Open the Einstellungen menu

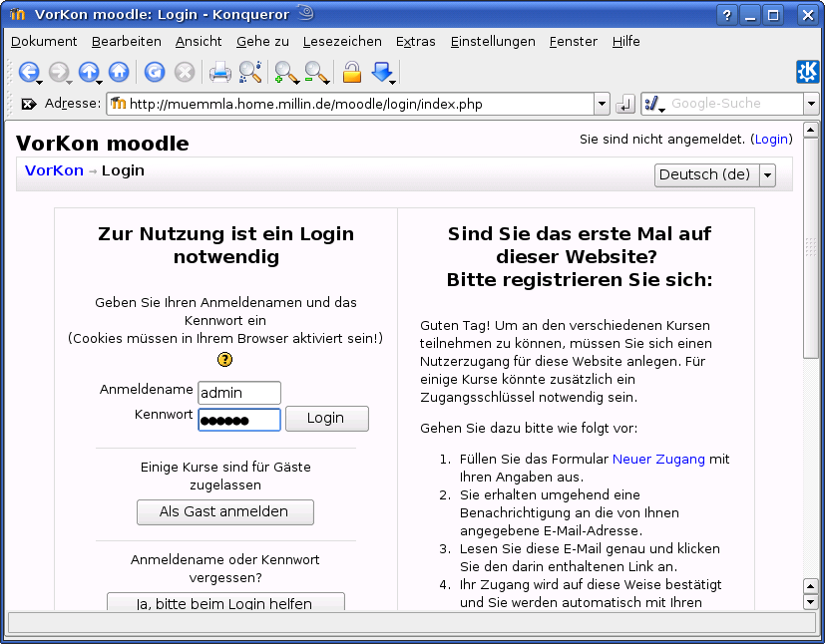pyautogui.click(x=493, y=42)
